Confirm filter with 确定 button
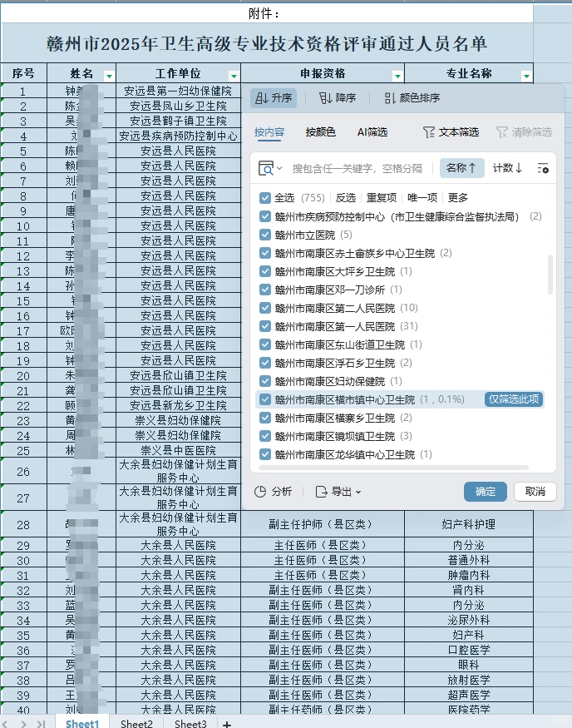This screenshot has width=572, height=728. tap(486, 492)
